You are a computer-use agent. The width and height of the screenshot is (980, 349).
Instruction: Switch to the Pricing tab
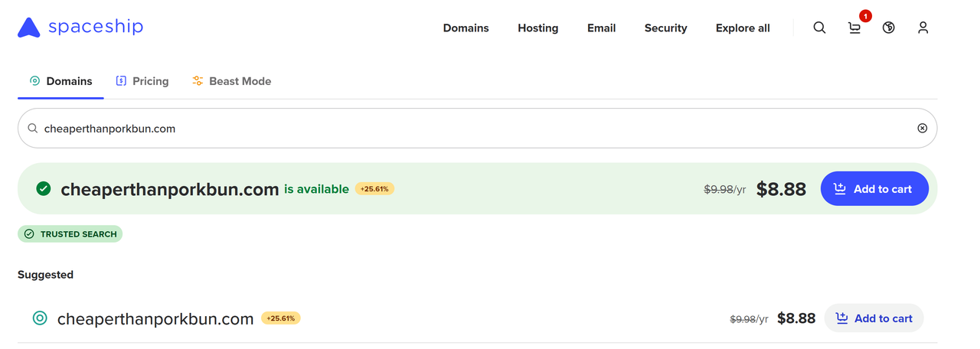142,81
